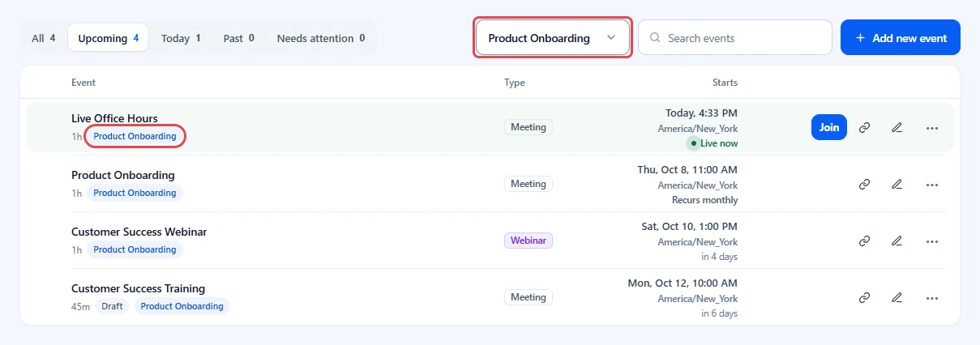Click the Today, 4:33 PM start time
The width and height of the screenshot is (980, 345).
(x=701, y=113)
